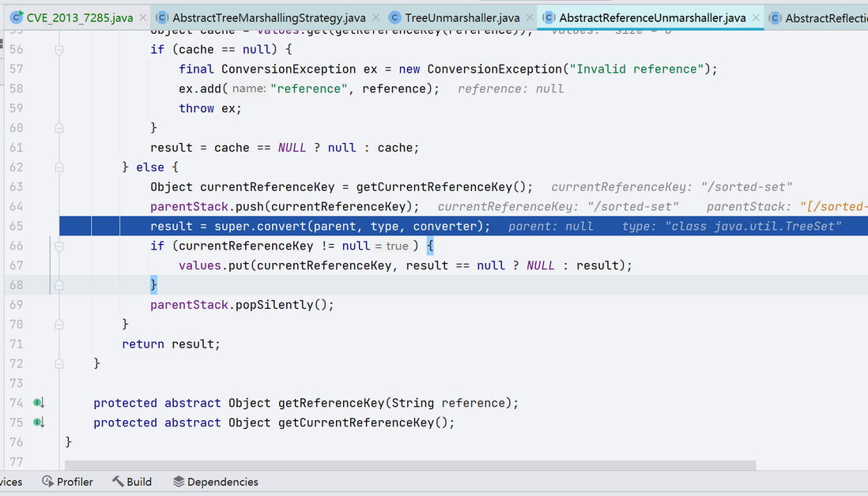868x496 pixels.
Task: Click the class icon on AbstractTreeMarshallingStrategy.java tab
Action: point(161,17)
